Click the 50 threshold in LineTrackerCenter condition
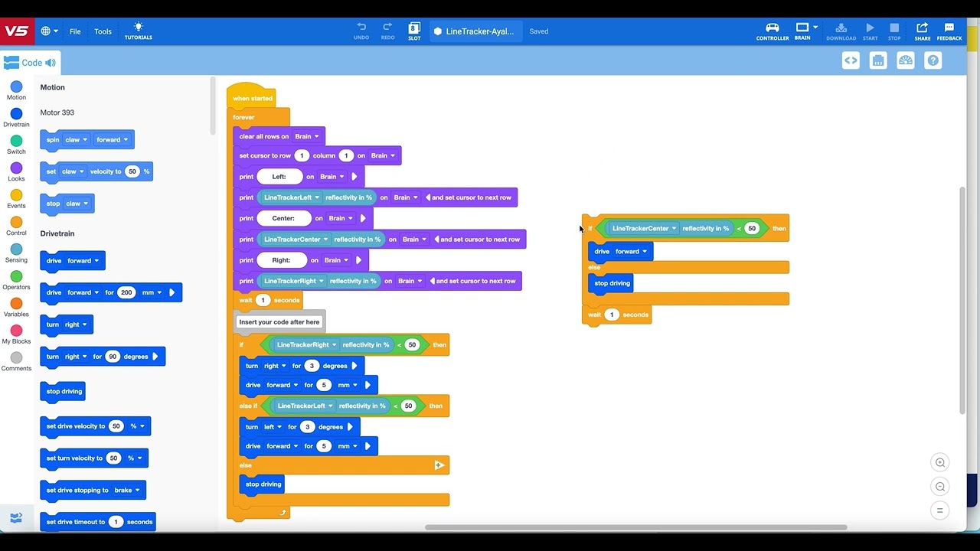 [752, 228]
